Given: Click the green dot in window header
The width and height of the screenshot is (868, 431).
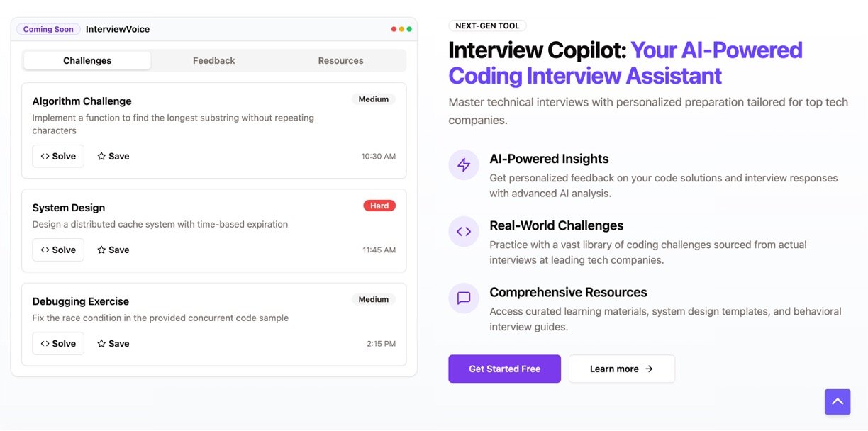Looking at the screenshot, I should [x=409, y=30].
